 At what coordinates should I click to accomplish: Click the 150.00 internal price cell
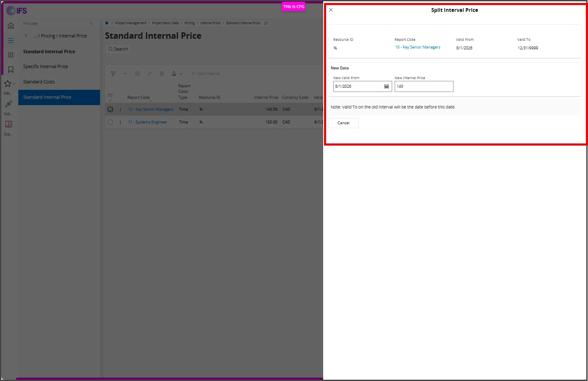coord(272,122)
